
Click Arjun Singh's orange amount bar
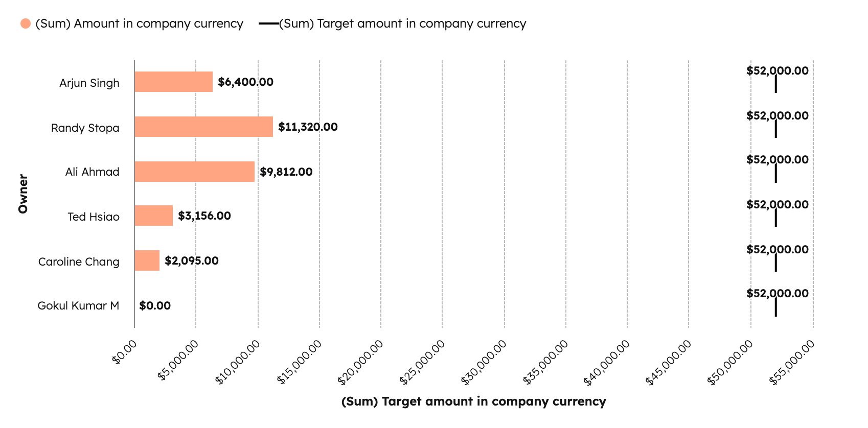[173, 82]
